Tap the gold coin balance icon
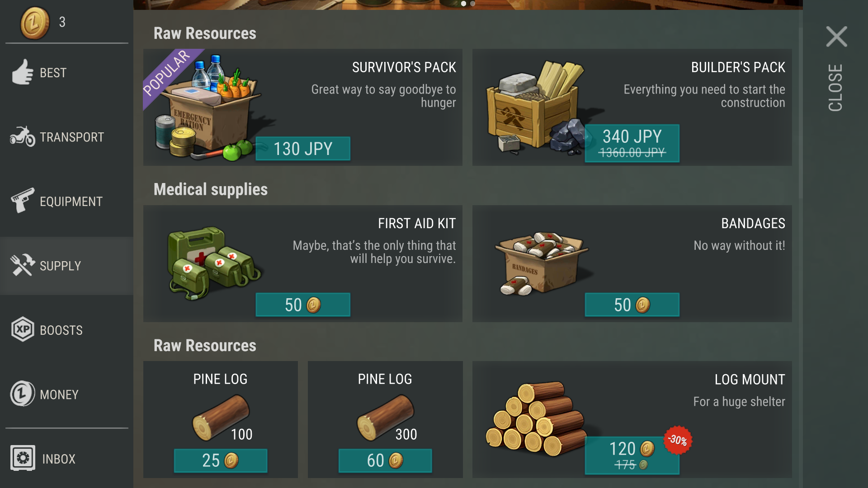The height and width of the screenshot is (488, 868). point(35,23)
